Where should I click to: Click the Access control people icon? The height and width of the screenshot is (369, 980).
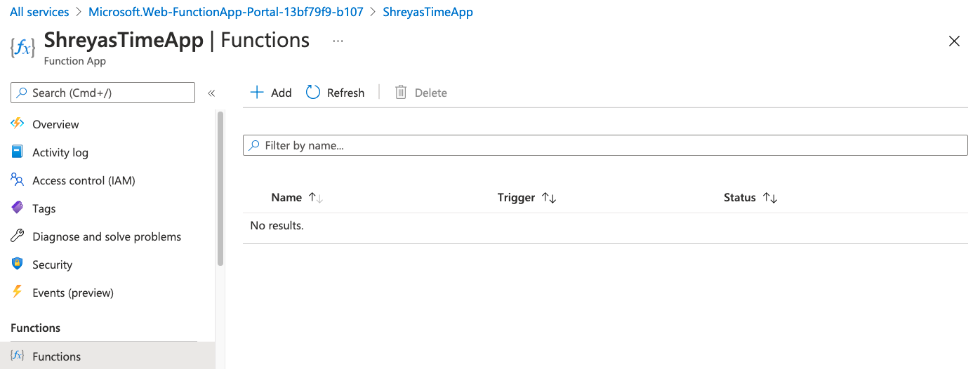coord(18,180)
